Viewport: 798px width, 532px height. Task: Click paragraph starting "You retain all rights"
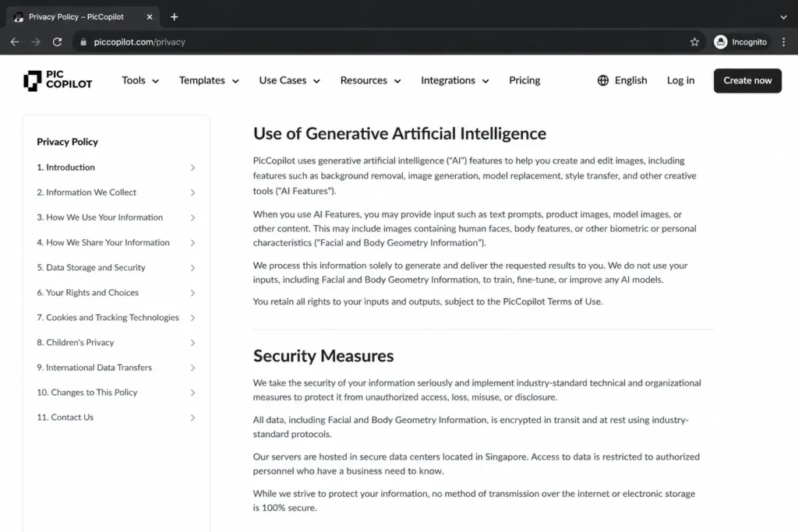[428, 301]
